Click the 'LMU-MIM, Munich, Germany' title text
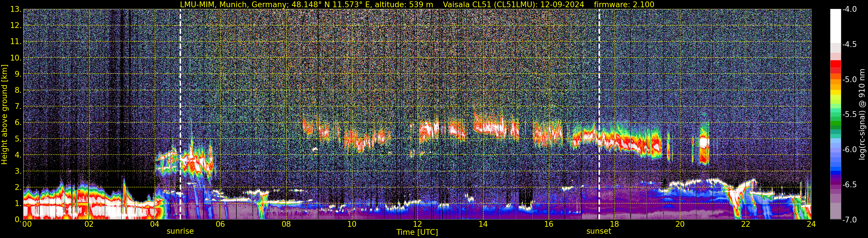The width and height of the screenshot is (868, 238). pyautogui.click(x=234, y=4)
